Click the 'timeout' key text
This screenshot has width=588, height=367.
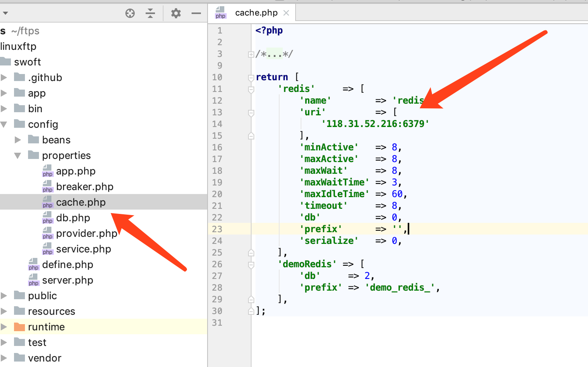coord(324,206)
